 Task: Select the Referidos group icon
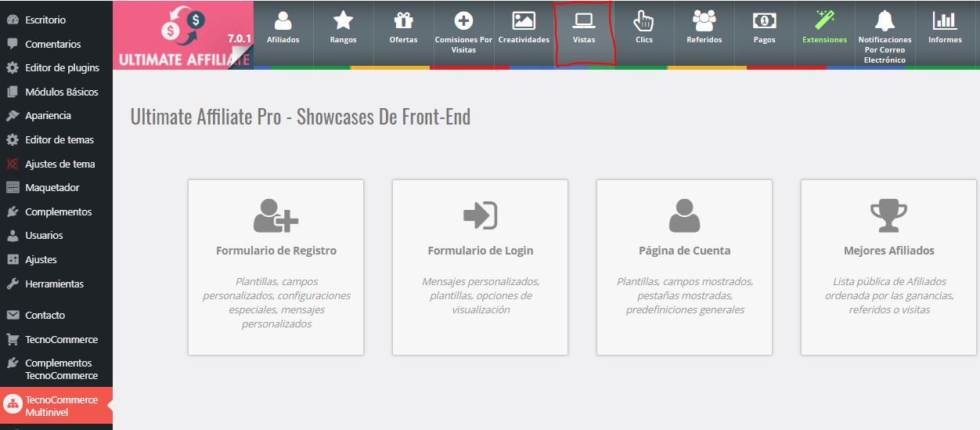(704, 21)
